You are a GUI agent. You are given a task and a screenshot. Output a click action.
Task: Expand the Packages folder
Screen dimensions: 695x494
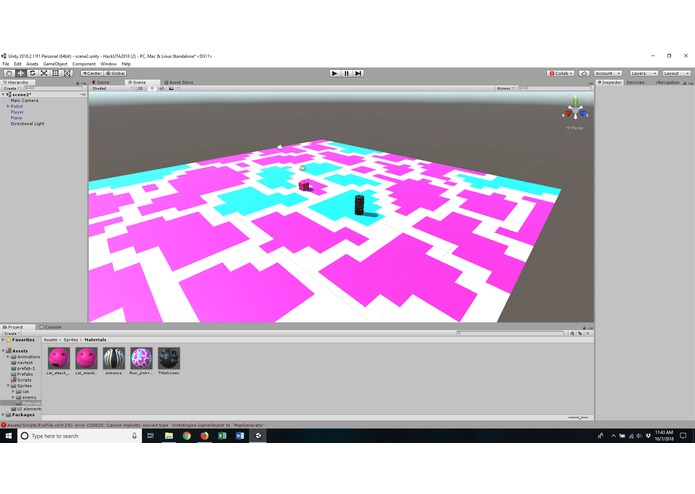(3, 415)
